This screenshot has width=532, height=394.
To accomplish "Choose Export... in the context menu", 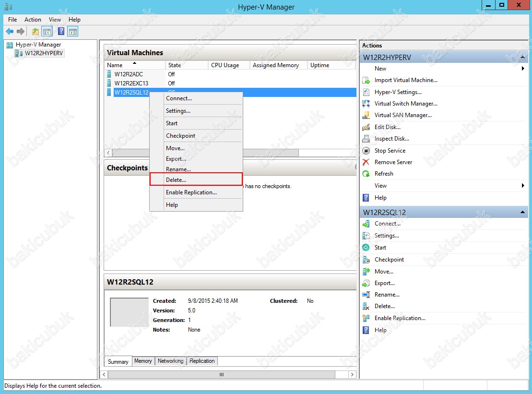I will click(196, 159).
